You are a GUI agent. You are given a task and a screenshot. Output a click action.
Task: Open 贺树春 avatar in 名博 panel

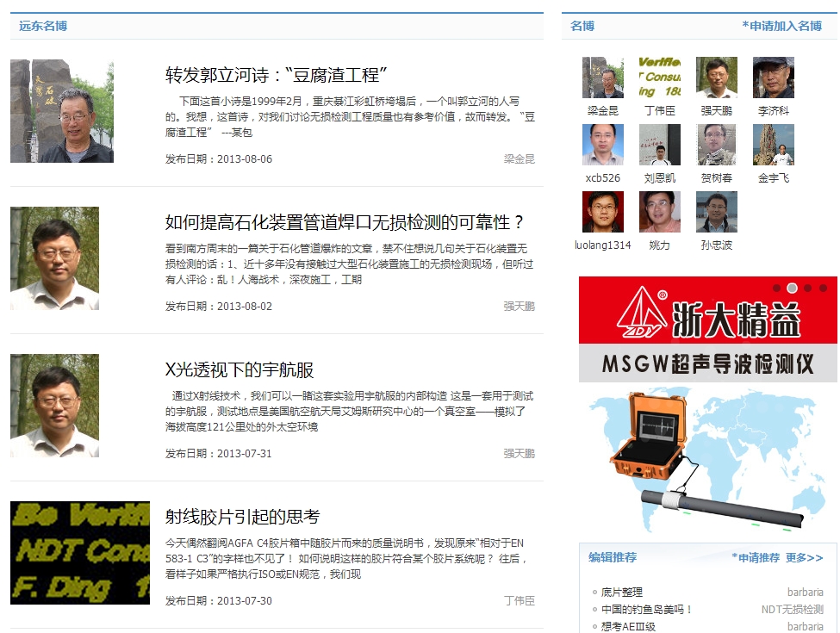pyautogui.click(x=716, y=145)
